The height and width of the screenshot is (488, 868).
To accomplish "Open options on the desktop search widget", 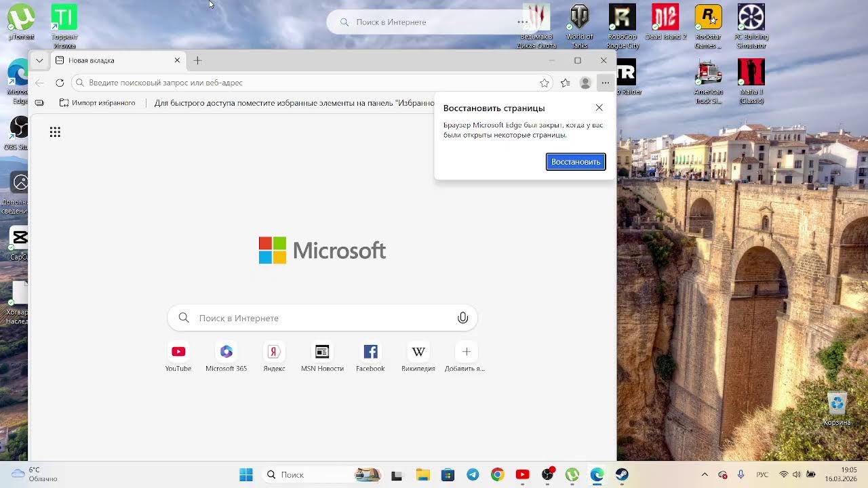I will 522,22.
